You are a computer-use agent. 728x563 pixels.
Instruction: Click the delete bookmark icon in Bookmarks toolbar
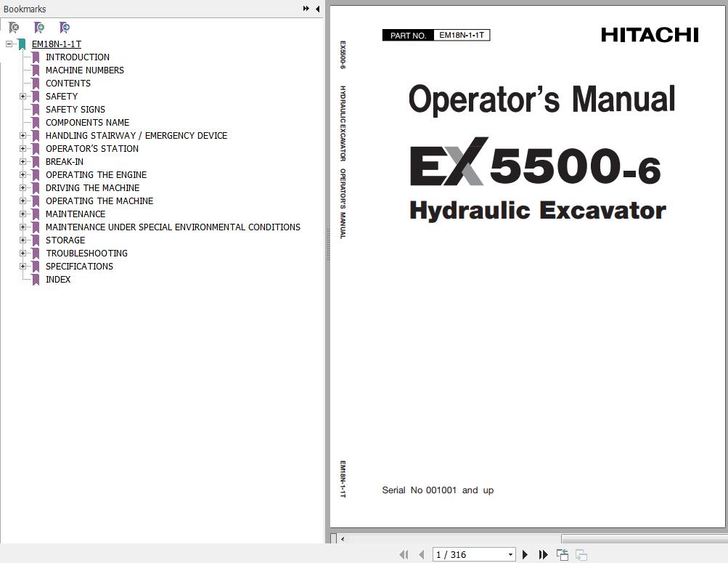point(14,28)
